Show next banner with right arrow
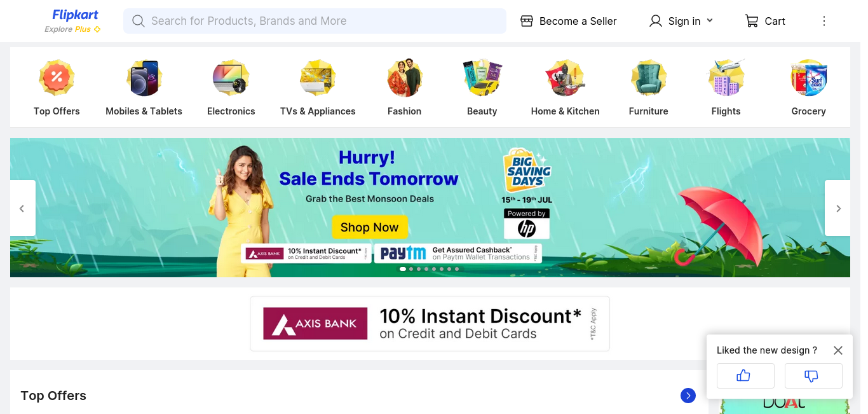This screenshot has width=868, height=414. pyautogui.click(x=837, y=208)
